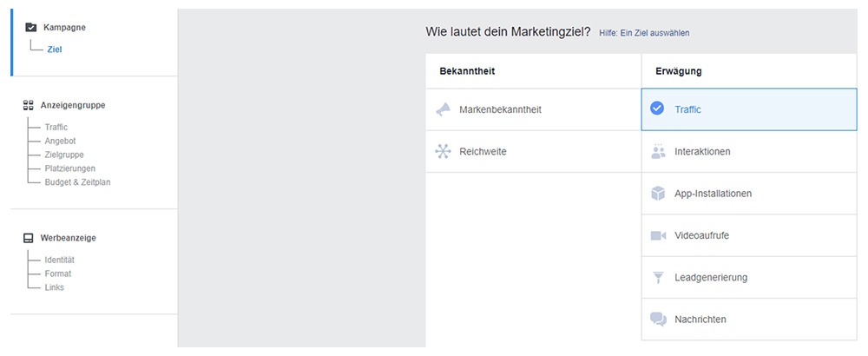This screenshot has width=868, height=356.
Task: Click the Bekanntheit column header
Action: click(x=467, y=71)
